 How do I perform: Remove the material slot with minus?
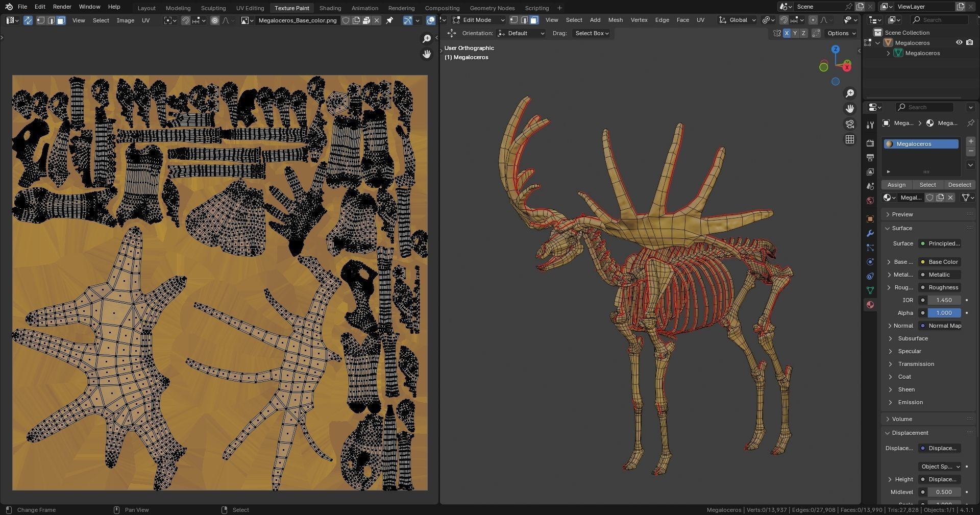tap(971, 152)
